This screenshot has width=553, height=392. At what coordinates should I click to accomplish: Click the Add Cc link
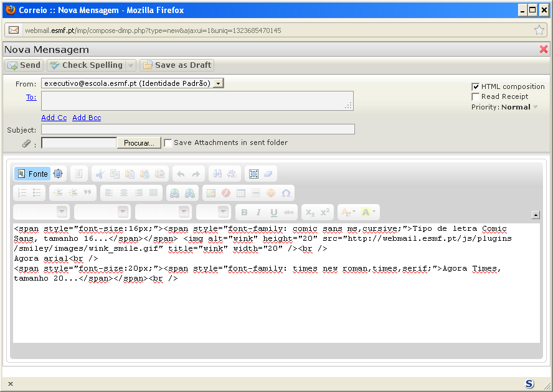54,118
